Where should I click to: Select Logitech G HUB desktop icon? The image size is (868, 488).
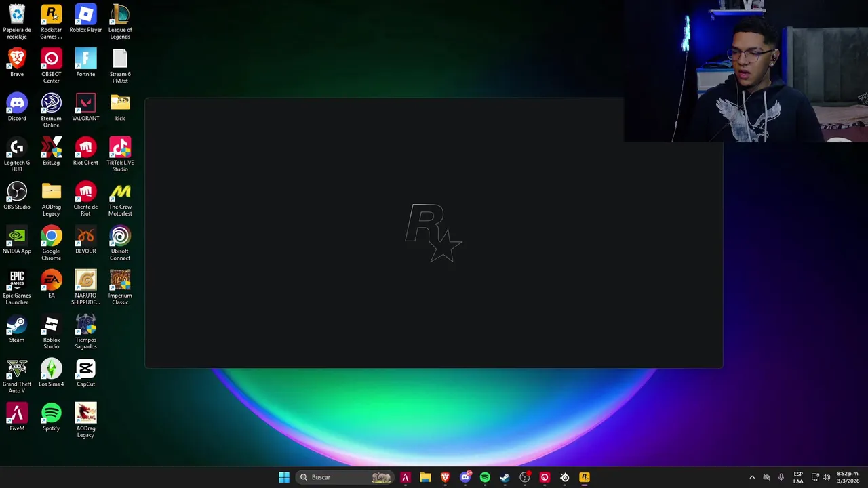[17, 155]
